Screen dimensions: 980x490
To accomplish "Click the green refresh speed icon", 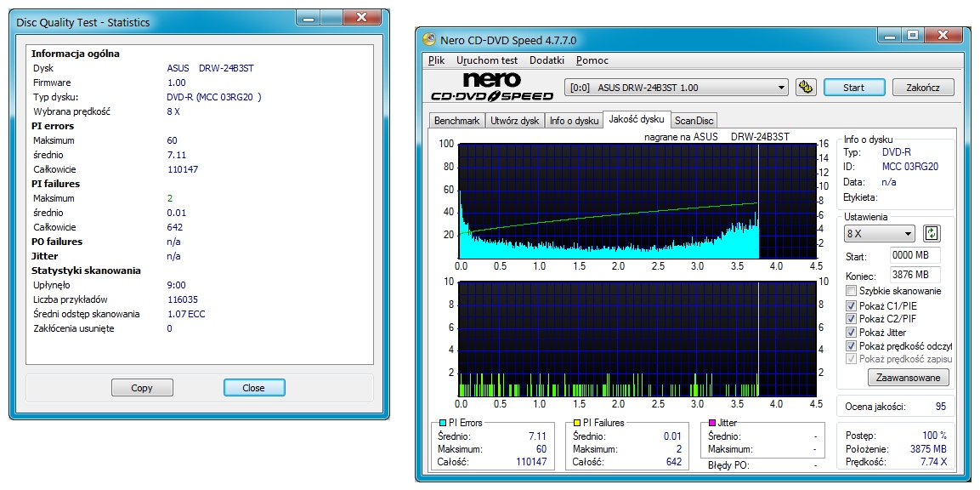I will click(932, 233).
